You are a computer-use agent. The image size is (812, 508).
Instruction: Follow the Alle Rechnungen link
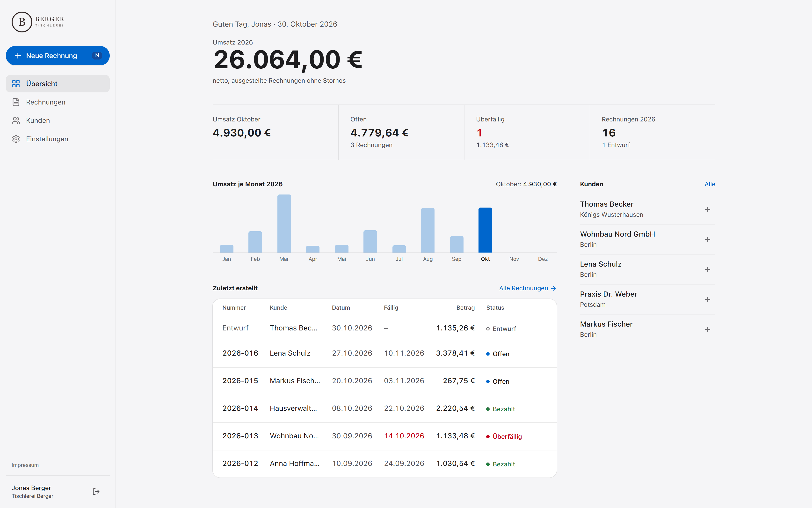coord(528,288)
